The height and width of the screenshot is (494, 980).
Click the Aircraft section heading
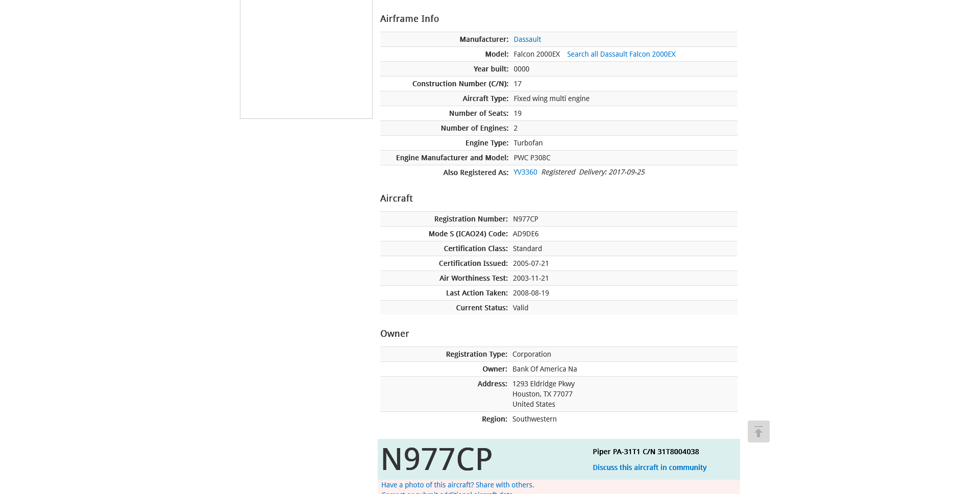click(x=396, y=199)
